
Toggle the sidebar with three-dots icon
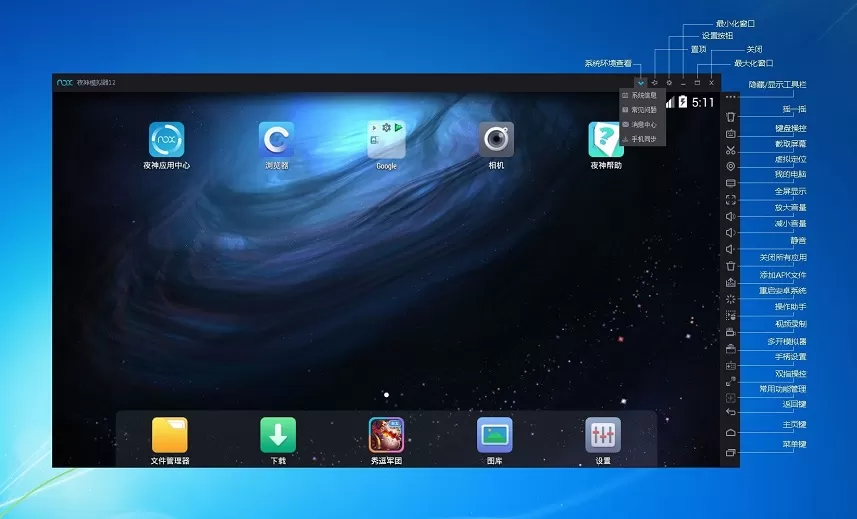point(731,97)
